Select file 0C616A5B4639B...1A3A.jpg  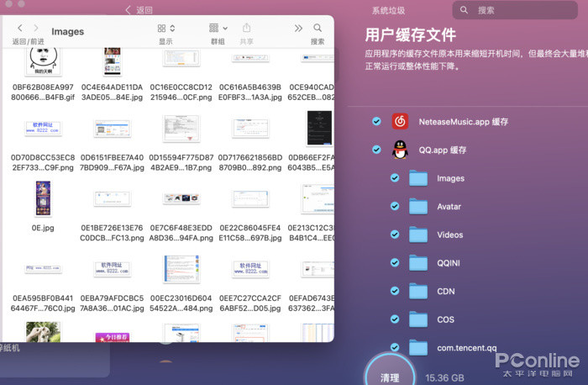pyautogui.click(x=250, y=92)
